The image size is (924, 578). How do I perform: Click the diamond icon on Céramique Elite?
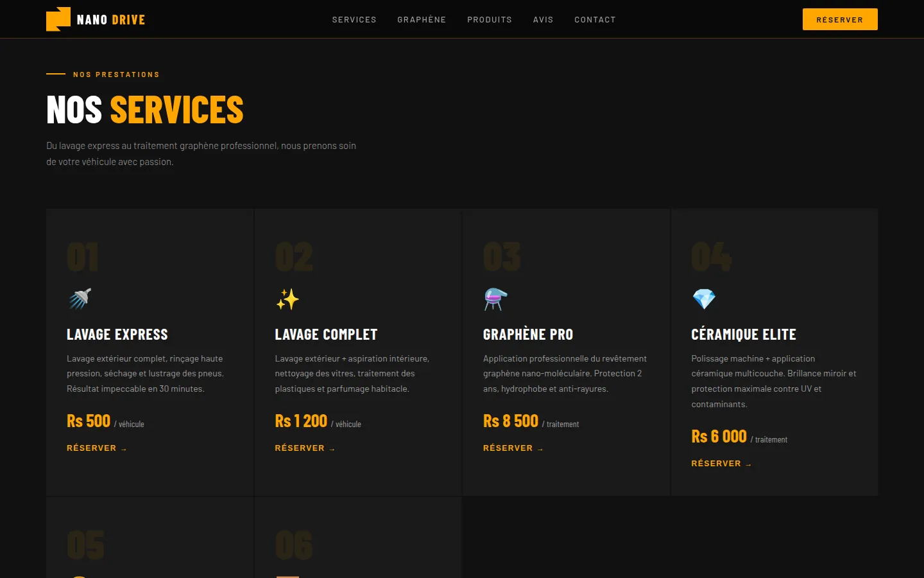pyautogui.click(x=704, y=299)
